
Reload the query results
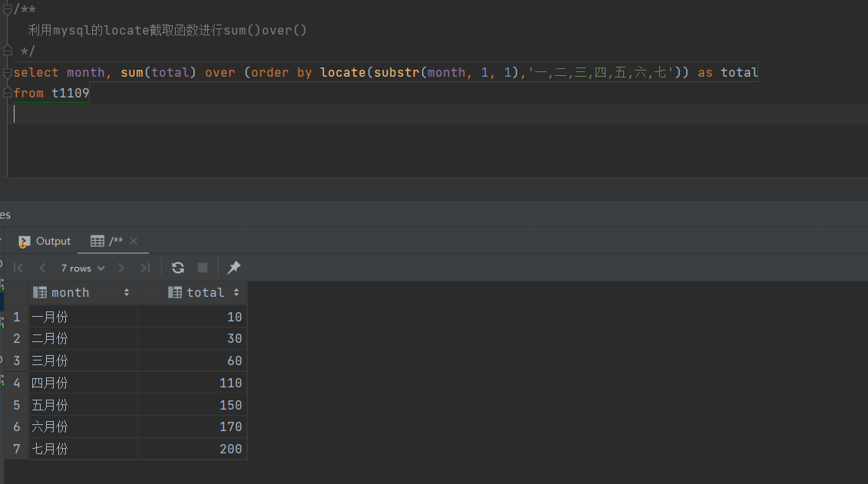(x=178, y=268)
